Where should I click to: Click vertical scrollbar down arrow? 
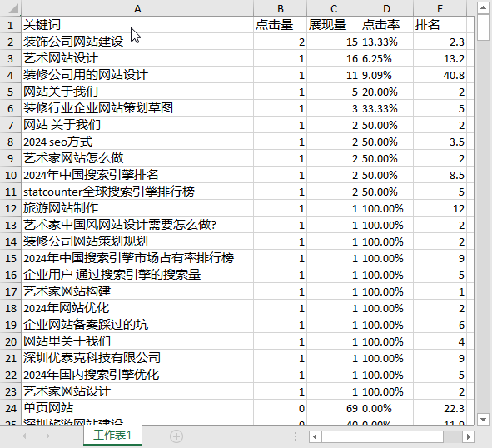483,419
